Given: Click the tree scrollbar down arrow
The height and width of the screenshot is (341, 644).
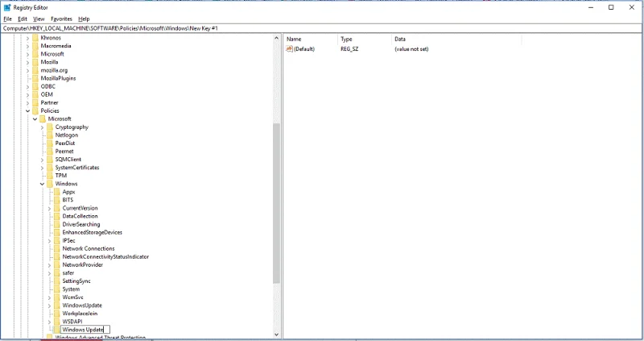Looking at the screenshot, I should pos(276,335).
